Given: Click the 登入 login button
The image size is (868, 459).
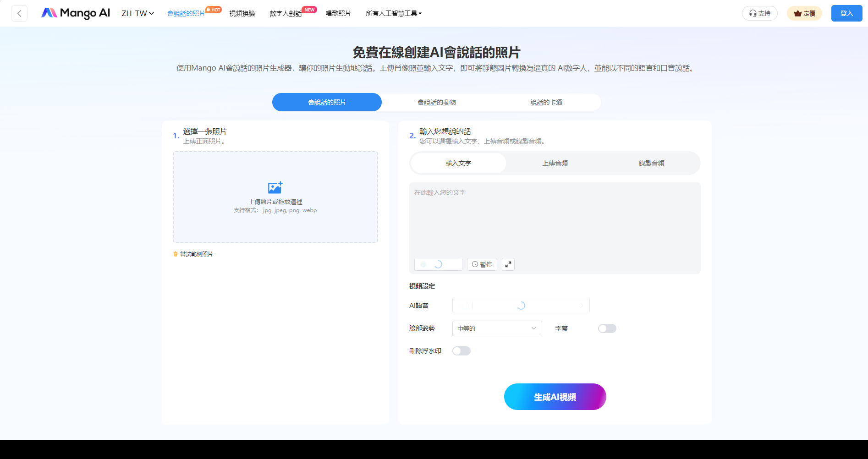Looking at the screenshot, I should [846, 13].
